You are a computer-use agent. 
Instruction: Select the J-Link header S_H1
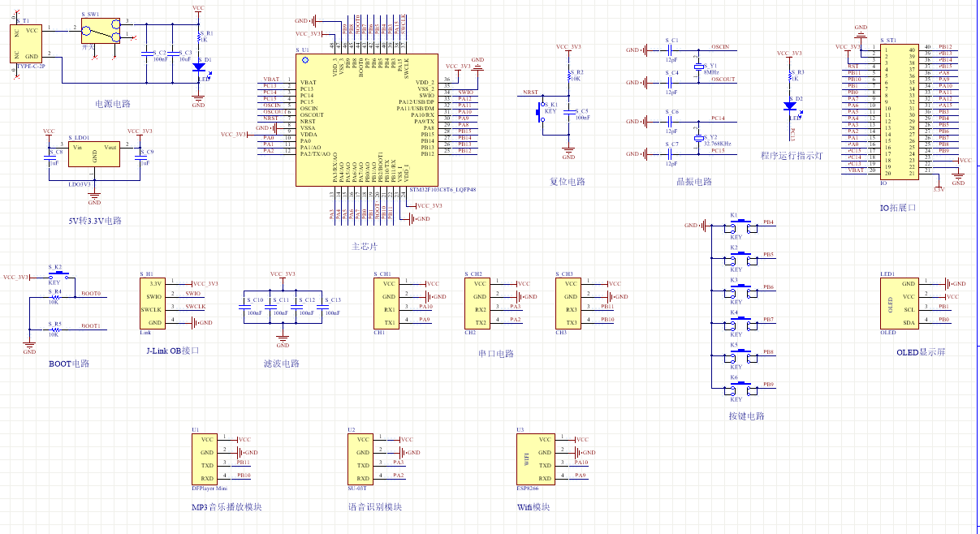click(x=154, y=304)
